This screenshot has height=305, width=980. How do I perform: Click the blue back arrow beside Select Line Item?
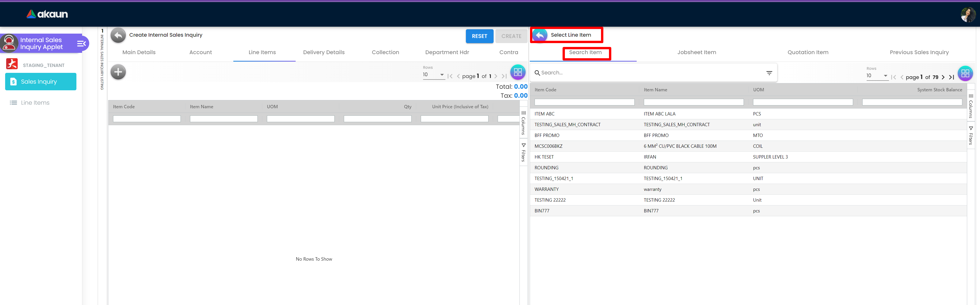click(540, 35)
